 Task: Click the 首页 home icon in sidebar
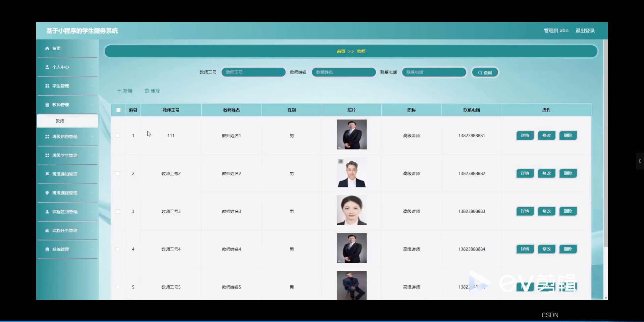(x=47, y=48)
